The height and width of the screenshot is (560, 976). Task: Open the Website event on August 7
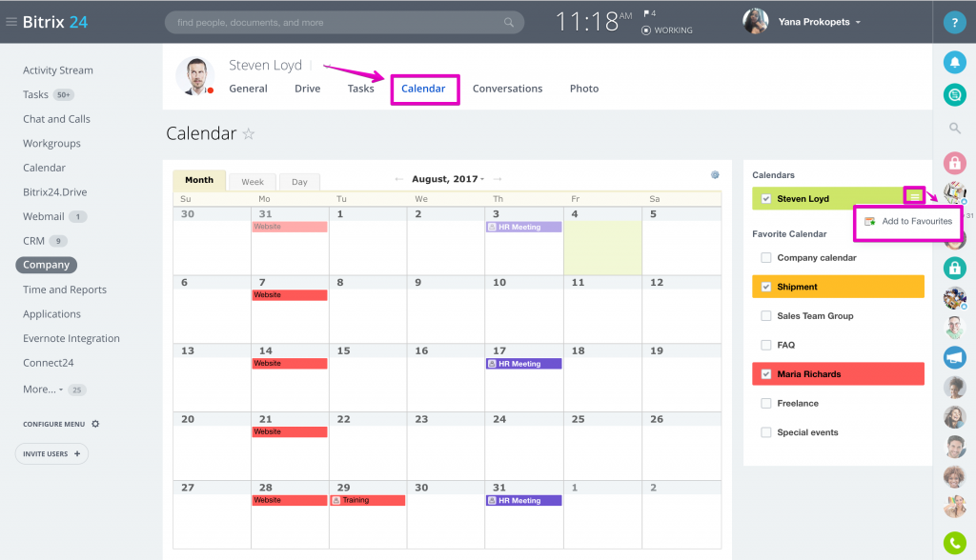tap(290, 295)
